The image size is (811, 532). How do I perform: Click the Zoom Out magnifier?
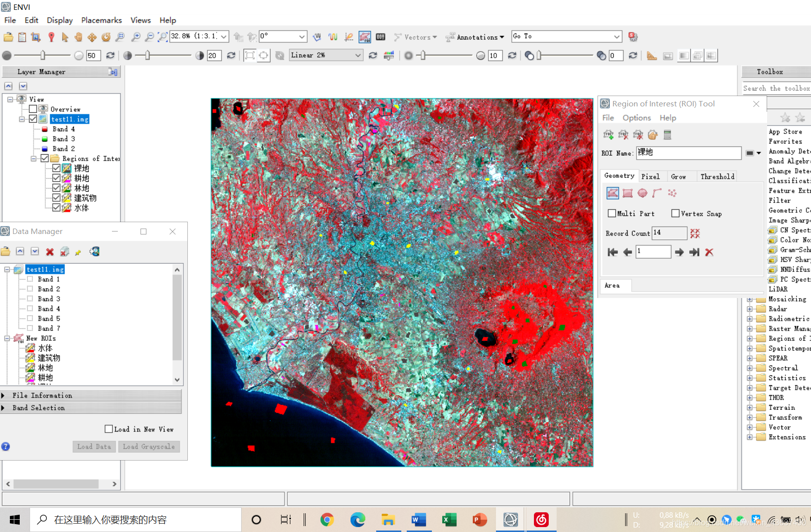149,37
